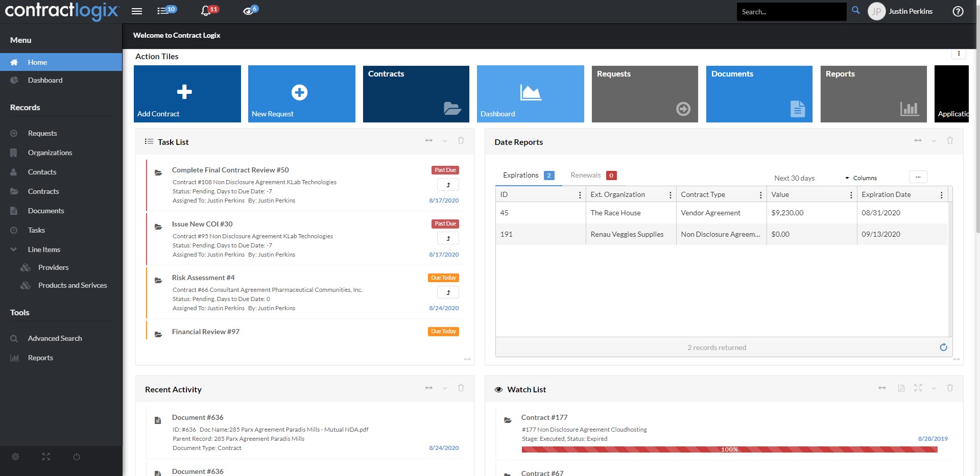
Task: Open the New Request tile
Action: pyautogui.click(x=302, y=94)
